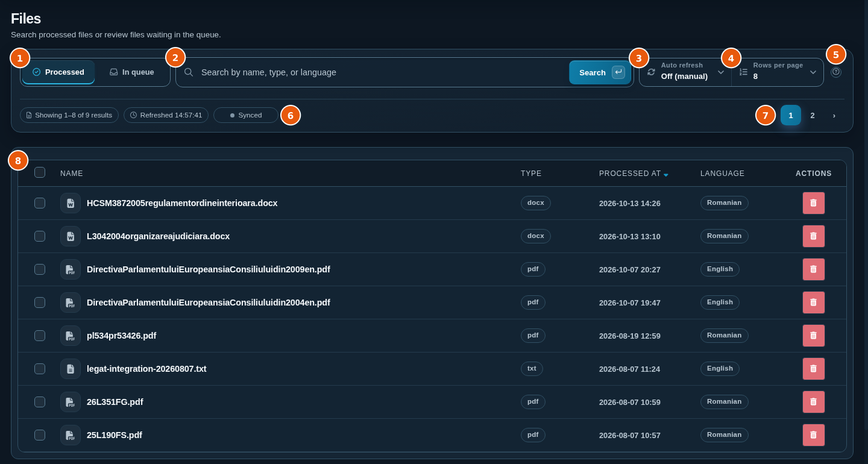The image size is (868, 464).
Task: Tick the select-all checkbox in table header
Action: click(x=40, y=172)
